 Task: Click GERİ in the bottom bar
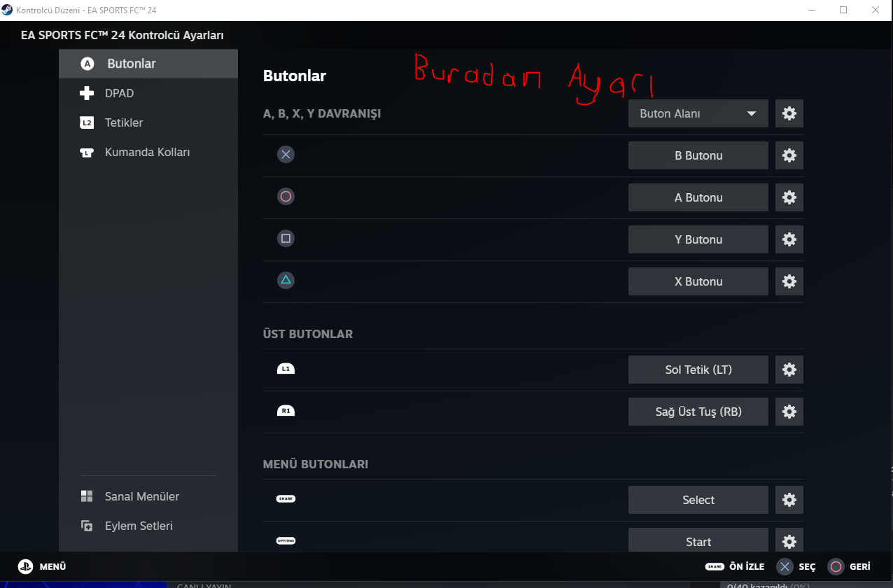point(860,567)
